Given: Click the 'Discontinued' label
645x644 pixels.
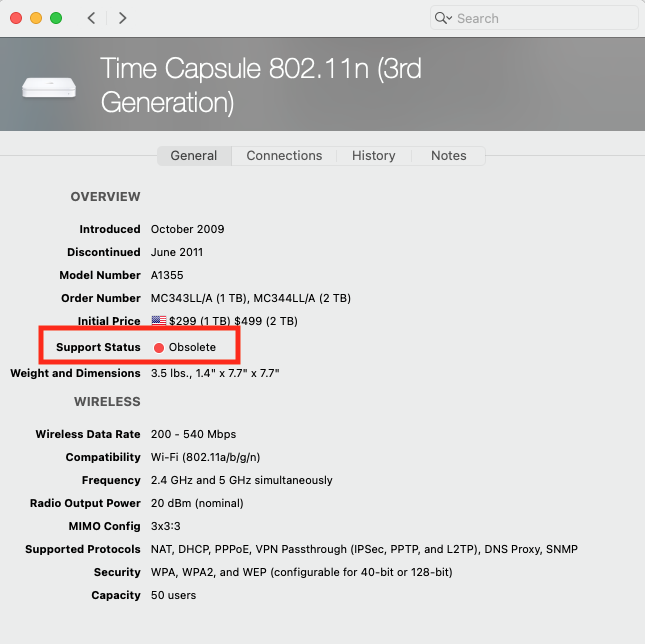Looking at the screenshot, I should coord(104,252).
